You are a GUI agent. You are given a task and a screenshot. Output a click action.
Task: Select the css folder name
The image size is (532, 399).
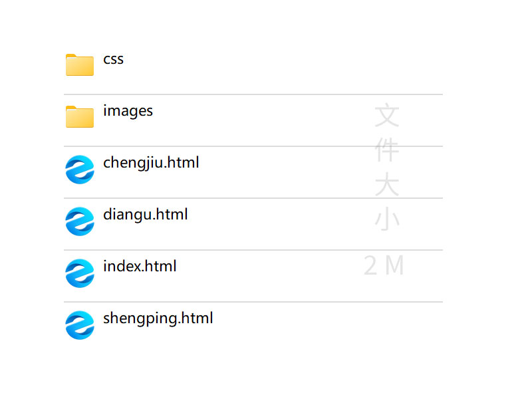[113, 59]
